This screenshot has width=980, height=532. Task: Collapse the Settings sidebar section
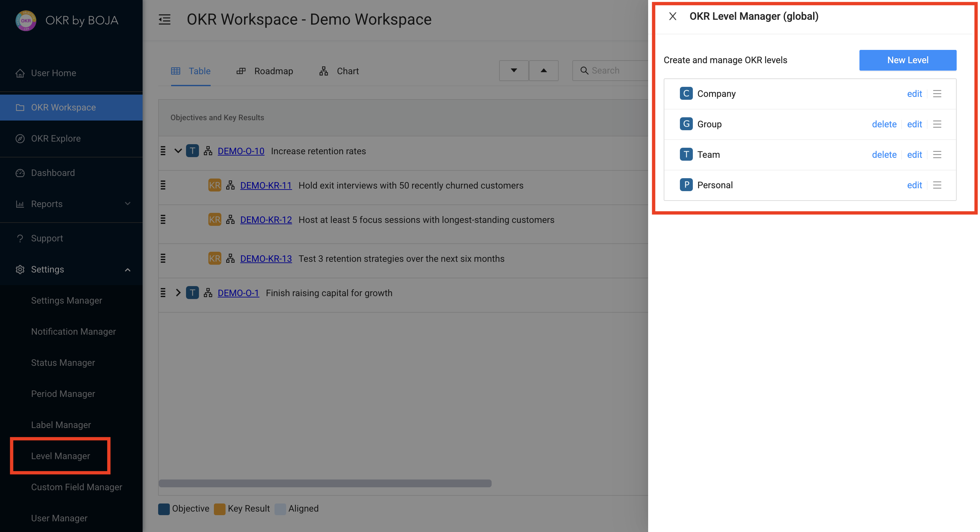click(127, 270)
